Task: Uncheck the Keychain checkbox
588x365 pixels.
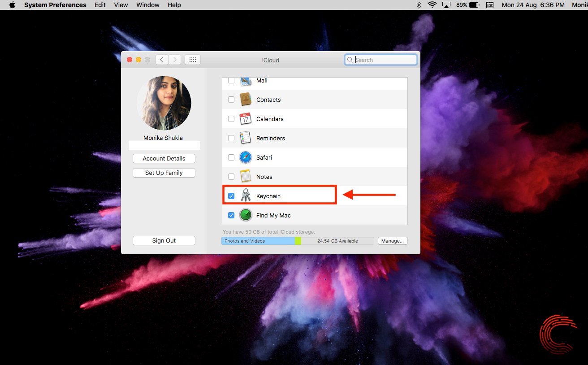Action: pyautogui.click(x=231, y=196)
